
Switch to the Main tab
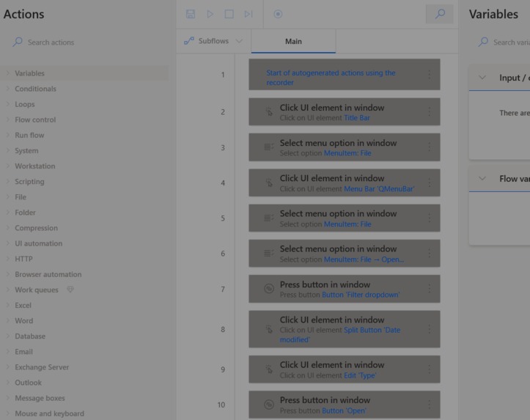(x=293, y=41)
